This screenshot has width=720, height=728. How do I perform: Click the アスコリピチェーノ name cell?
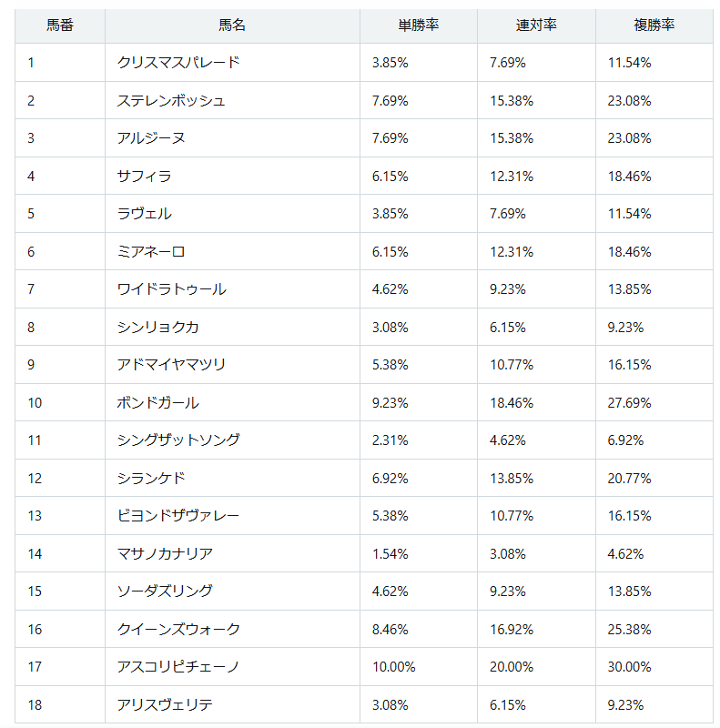tap(232, 667)
